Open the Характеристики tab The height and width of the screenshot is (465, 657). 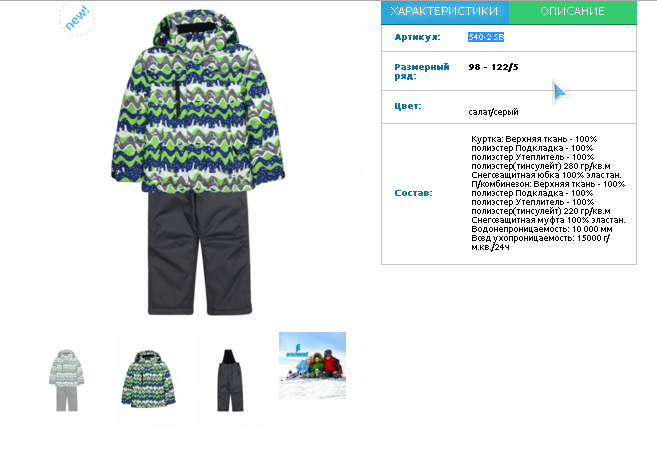445,12
